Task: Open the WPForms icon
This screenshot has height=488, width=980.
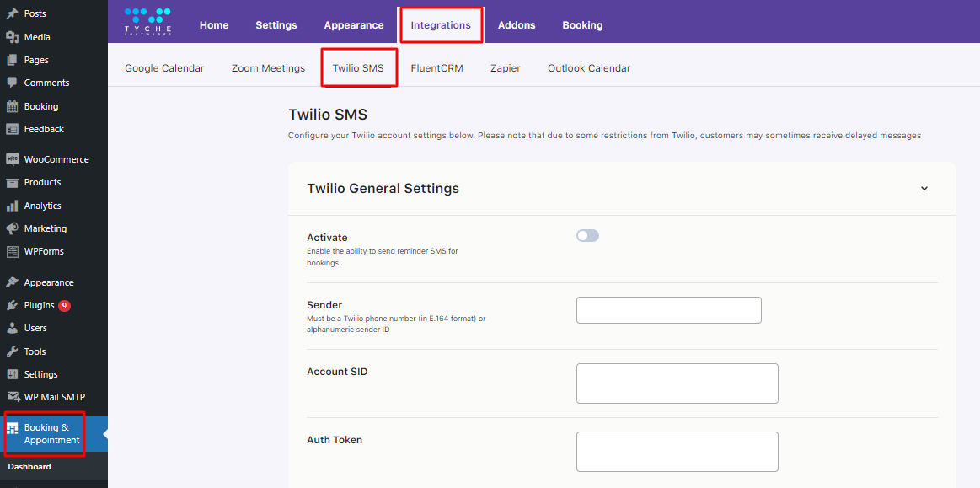Action: click(13, 251)
